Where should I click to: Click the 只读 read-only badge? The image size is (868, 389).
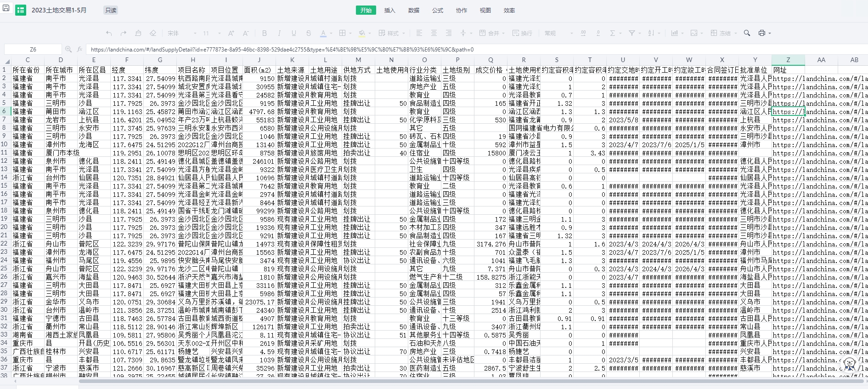[x=111, y=10]
